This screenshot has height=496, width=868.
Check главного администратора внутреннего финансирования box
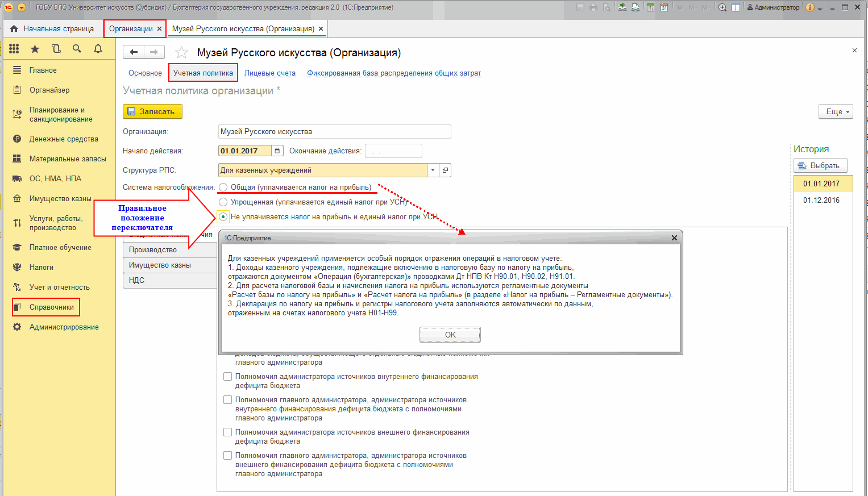click(x=228, y=399)
